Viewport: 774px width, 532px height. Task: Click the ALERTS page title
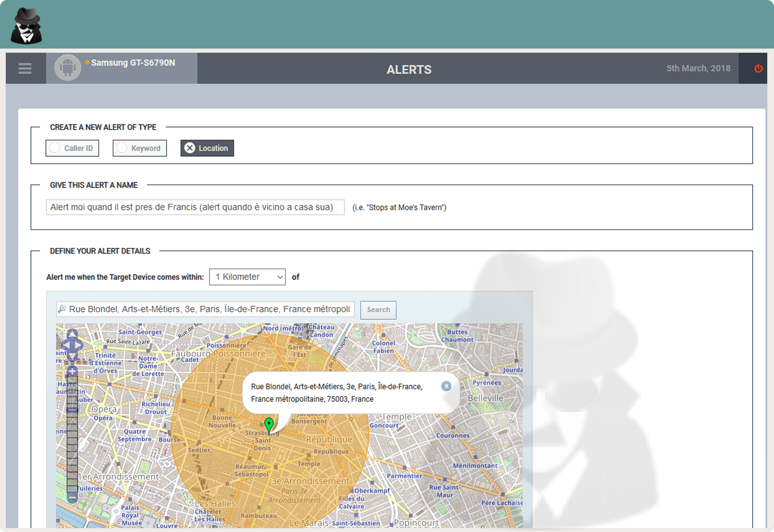tap(409, 70)
